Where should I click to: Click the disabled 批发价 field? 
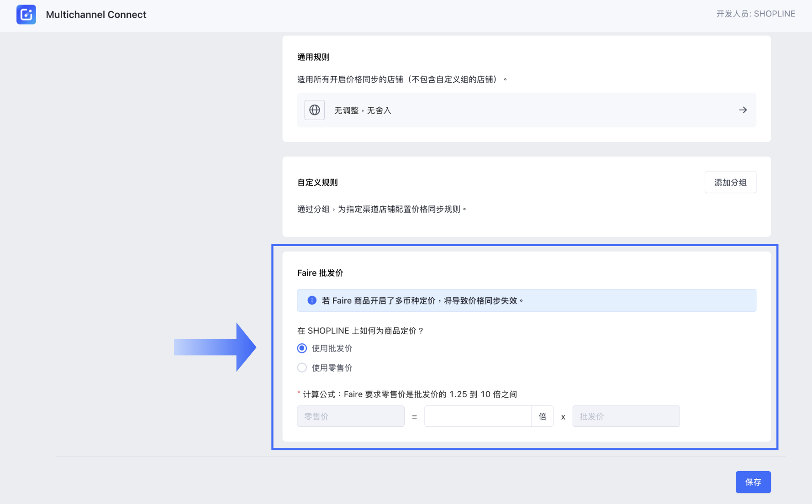click(626, 416)
